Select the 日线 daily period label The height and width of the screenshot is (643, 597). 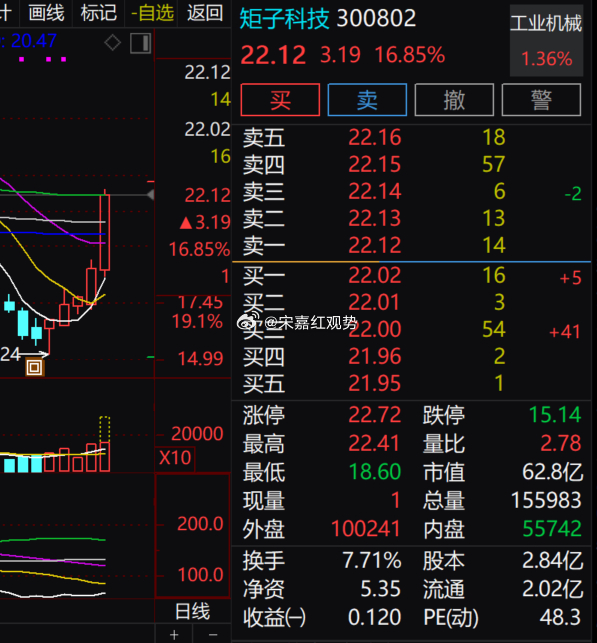[192, 611]
